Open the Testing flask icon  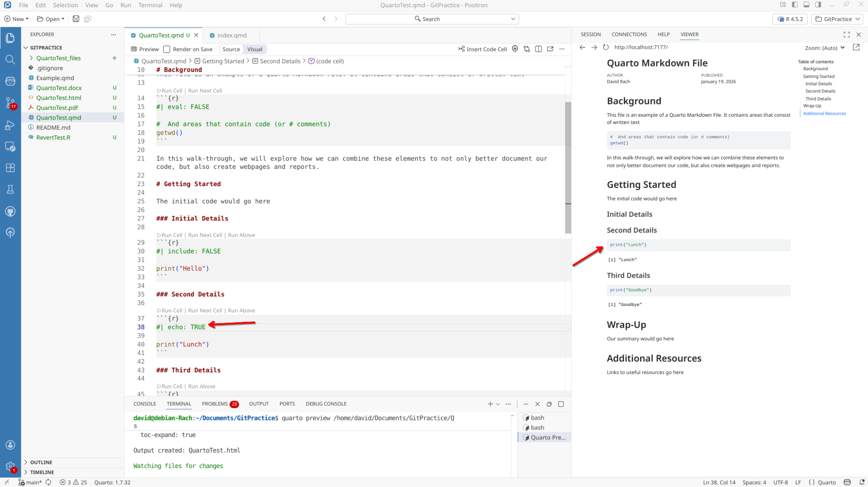[10, 189]
